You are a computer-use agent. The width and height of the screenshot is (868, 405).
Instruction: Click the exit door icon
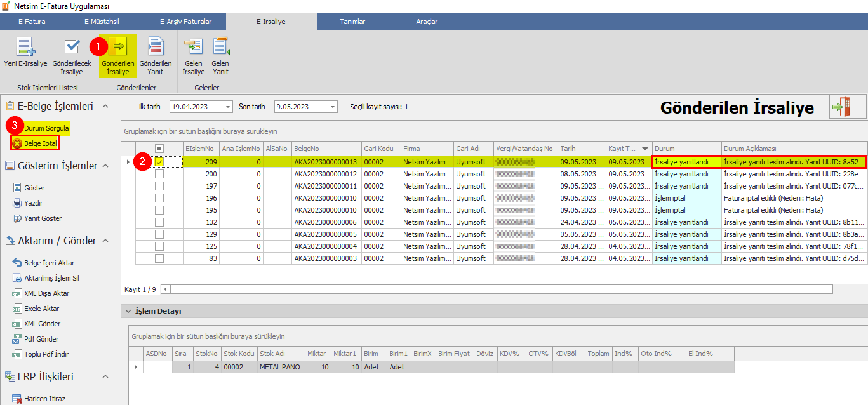(x=848, y=107)
